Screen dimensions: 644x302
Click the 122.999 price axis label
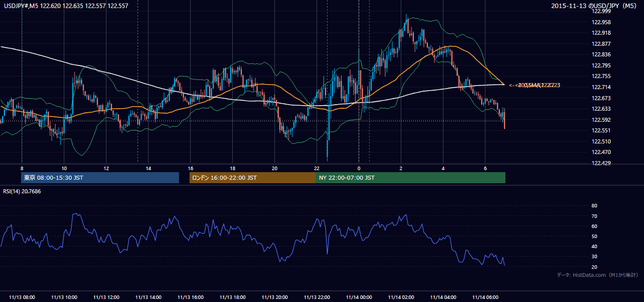click(602, 11)
